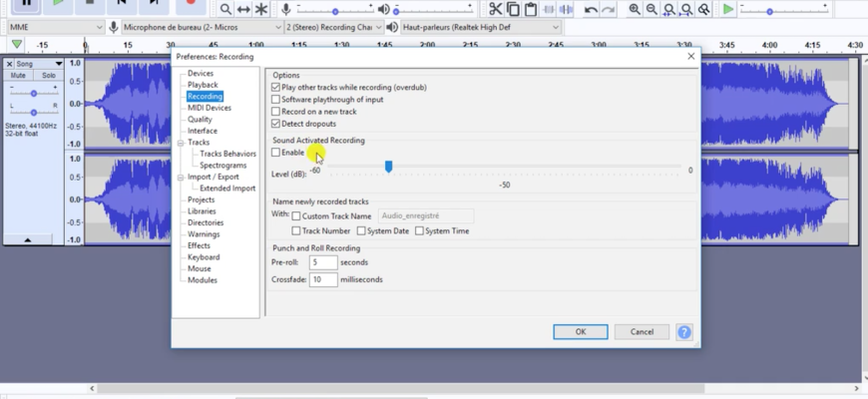868x399 pixels.
Task: Click Cancel to dismiss Preferences
Action: coord(642,332)
